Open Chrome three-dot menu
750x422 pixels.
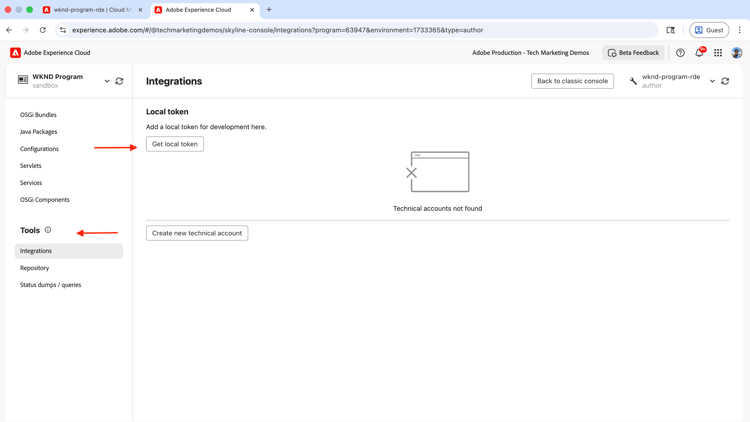tap(739, 30)
